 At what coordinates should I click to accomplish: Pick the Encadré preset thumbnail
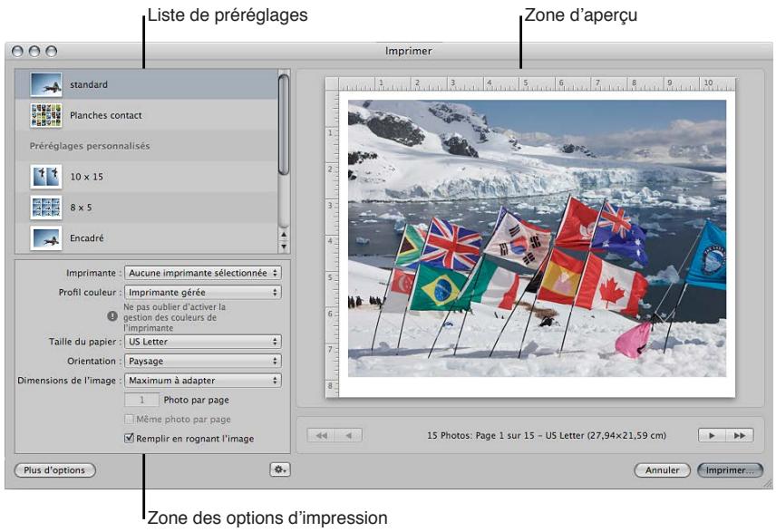[x=46, y=238]
